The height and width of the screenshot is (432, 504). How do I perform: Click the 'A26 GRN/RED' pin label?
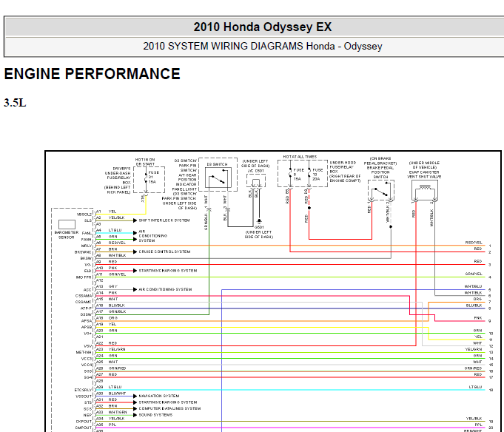tap(111, 368)
